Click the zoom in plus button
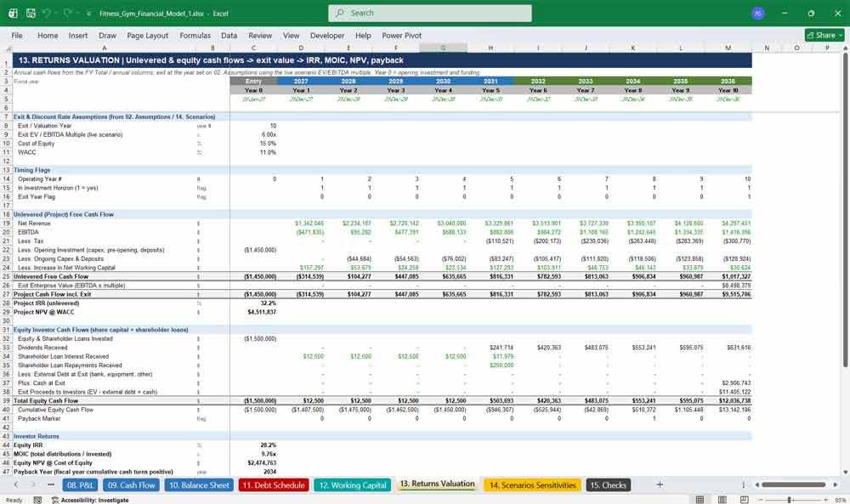850x504 pixels. (x=825, y=500)
